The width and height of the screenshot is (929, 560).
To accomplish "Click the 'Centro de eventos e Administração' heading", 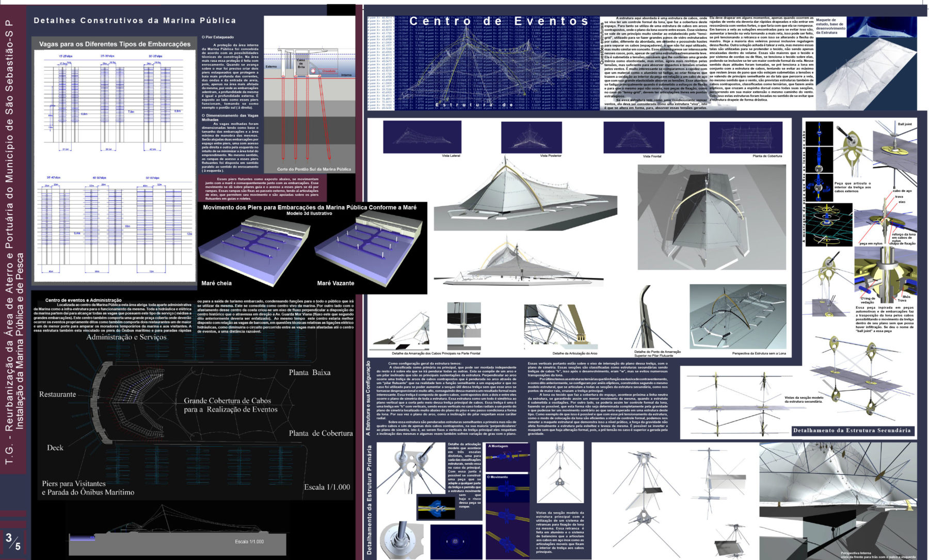I will (84, 300).
